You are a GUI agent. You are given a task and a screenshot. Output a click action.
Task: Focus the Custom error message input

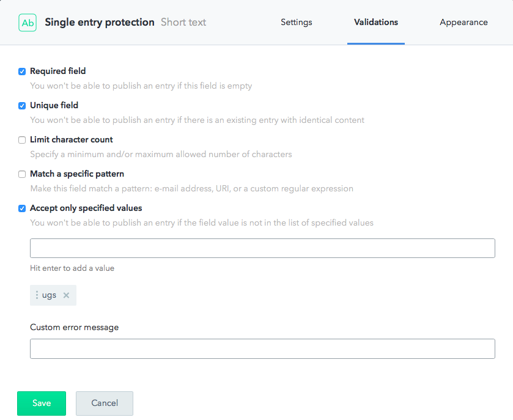tap(262, 348)
